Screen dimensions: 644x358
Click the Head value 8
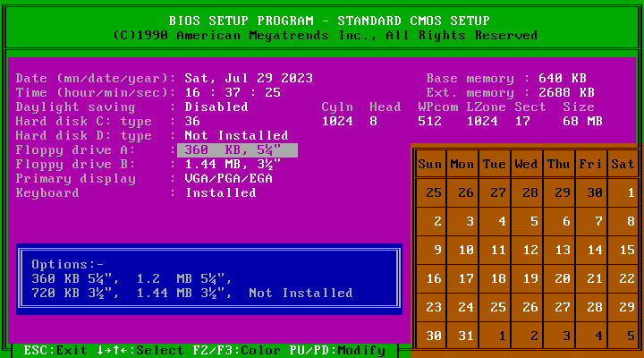pyautogui.click(x=373, y=121)
